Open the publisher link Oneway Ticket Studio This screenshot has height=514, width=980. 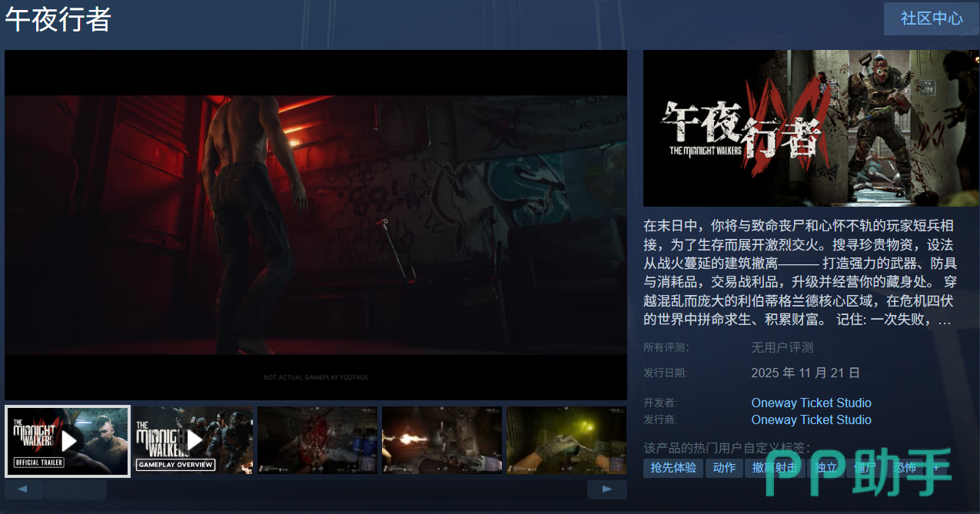[811, 419]
